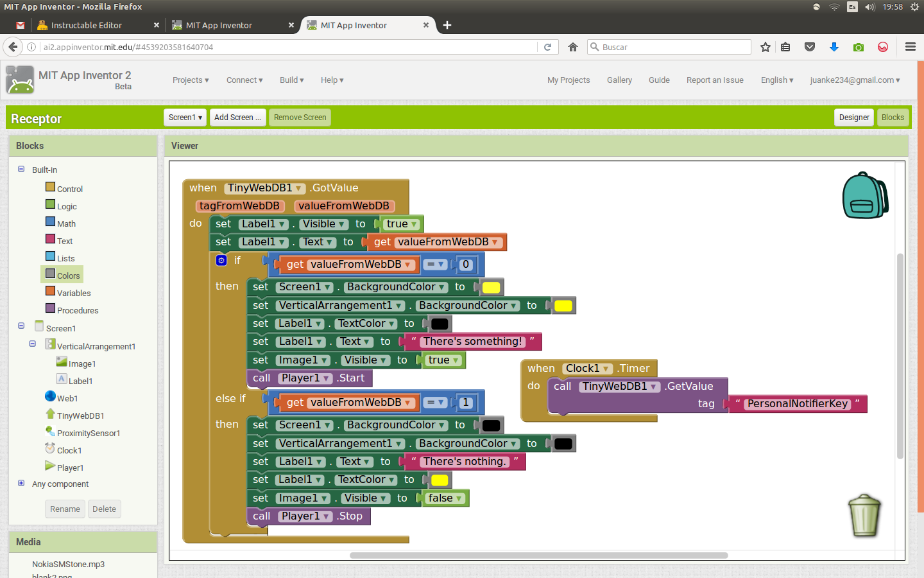Open the English language dropdown

coord(777,80)
